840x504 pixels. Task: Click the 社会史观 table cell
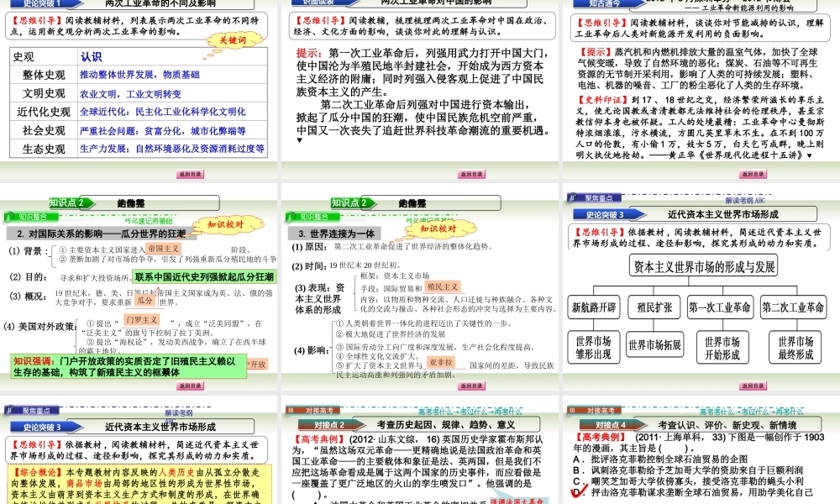click(44, 131)
